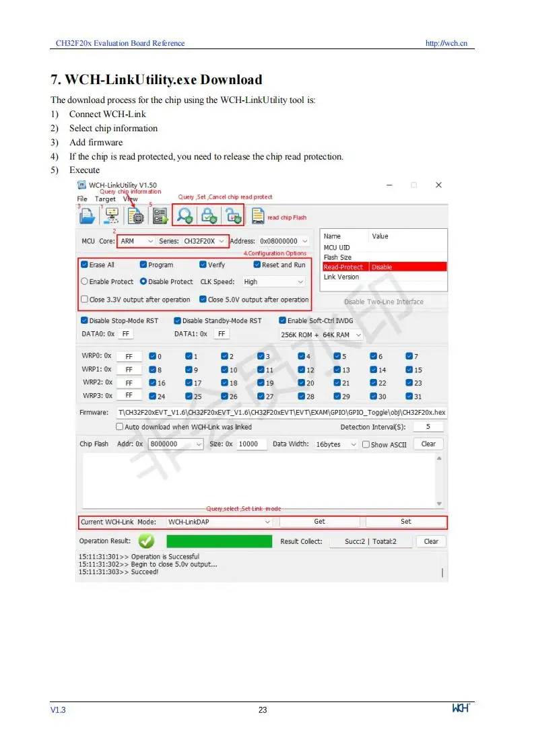This screenshot has height=756, width=534.
Task: Click Disable Two-Line Interface button
Action: tap(384, 302)
